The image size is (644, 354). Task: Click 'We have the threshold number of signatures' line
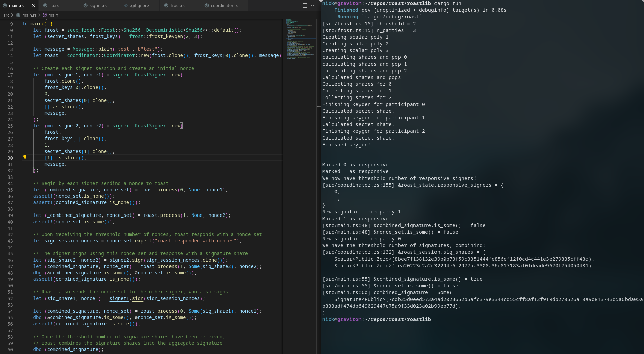(x=404, y=246)
